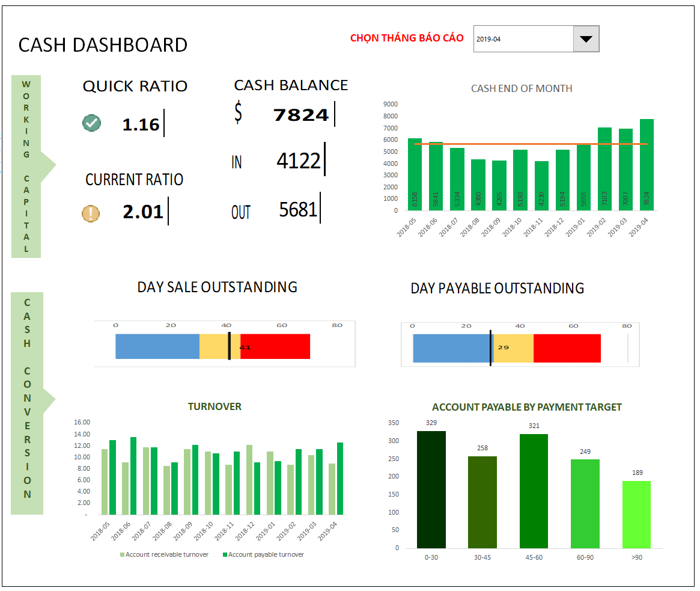Screen dimensions: 700x591
Task: Select the blue segment of Day Payable Outstanding bar
Action: point(451,348)
